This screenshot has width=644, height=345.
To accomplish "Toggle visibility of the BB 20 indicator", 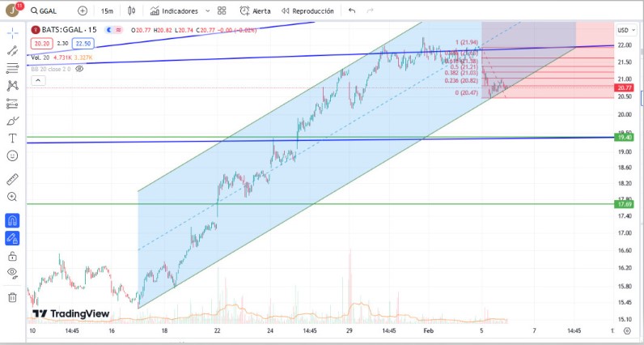I will pyautogui.click(x=79, y=69).
